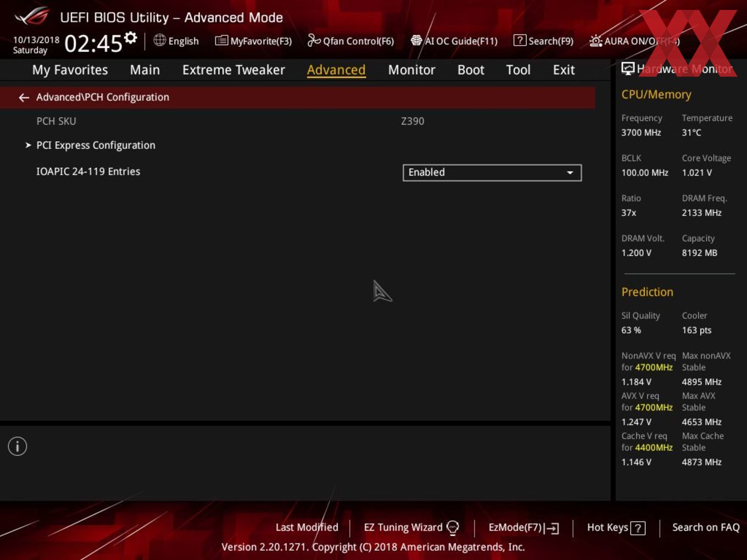Click the 4895 MHz Max nonAVX value
747x560 pixels.
(701, 382)
